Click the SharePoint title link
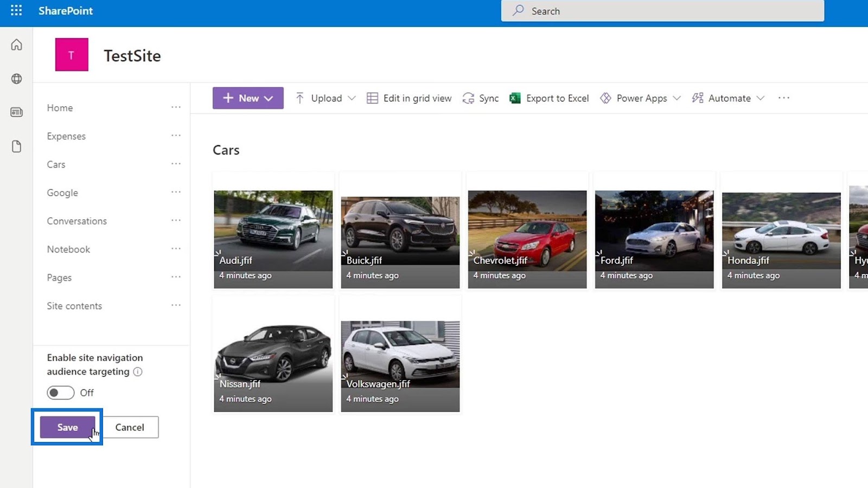 (66, 10)
